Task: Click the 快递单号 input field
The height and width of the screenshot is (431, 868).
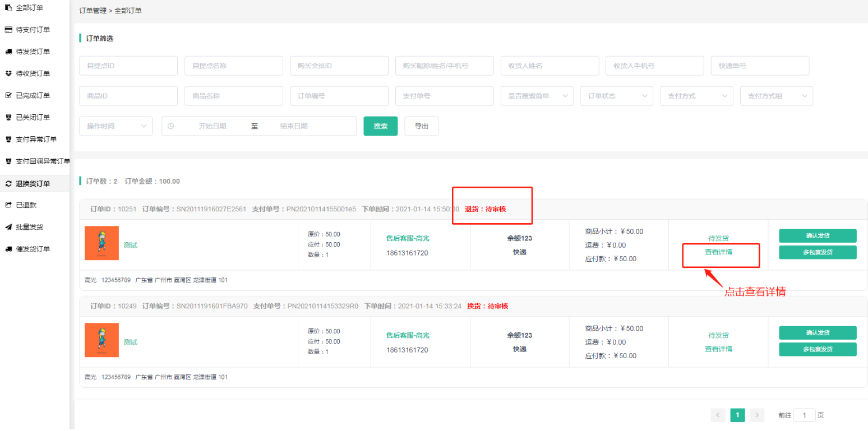Action: [759, 66]
